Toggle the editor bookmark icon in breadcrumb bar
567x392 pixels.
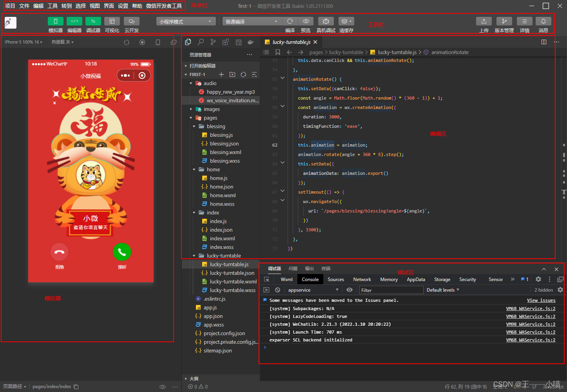[x=277, y=52]
